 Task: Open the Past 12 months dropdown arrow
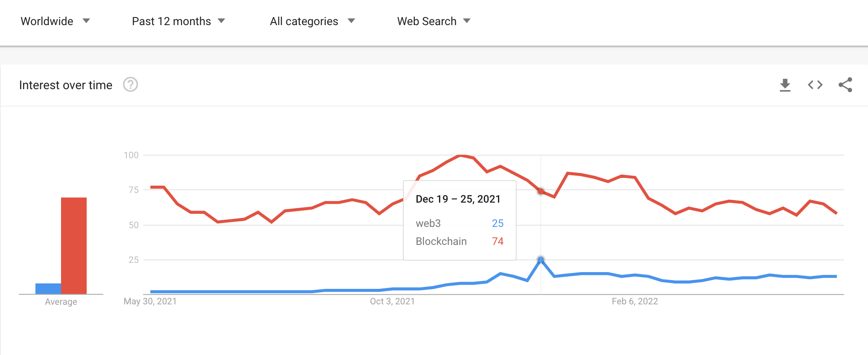(222, 21)
